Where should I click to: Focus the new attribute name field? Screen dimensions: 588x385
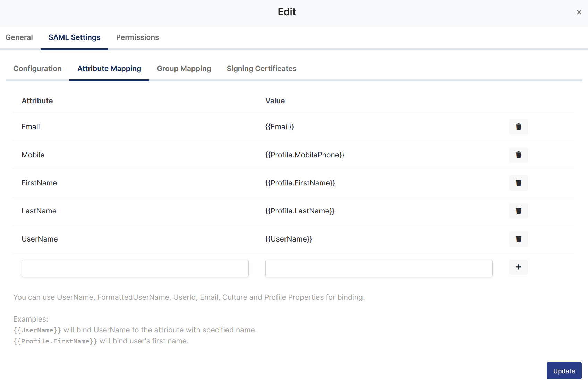point(135,268)
